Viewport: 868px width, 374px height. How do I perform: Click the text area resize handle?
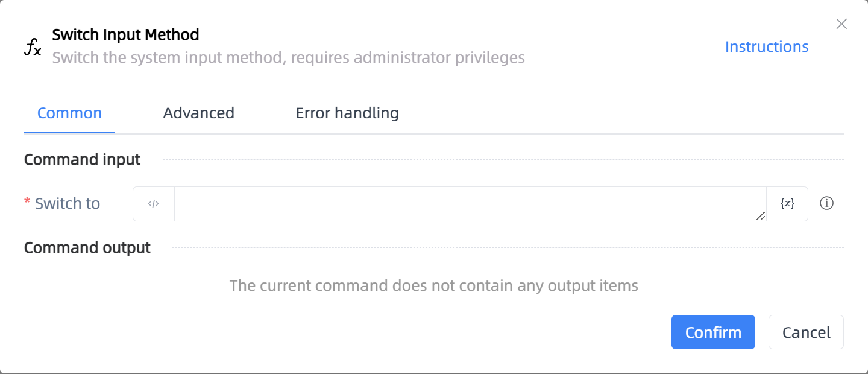pyautogui.click(x=761, y=216)
